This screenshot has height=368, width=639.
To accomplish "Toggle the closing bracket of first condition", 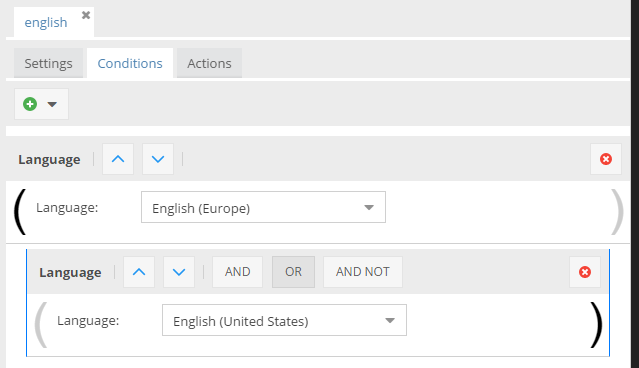I will tap(617, 212).
